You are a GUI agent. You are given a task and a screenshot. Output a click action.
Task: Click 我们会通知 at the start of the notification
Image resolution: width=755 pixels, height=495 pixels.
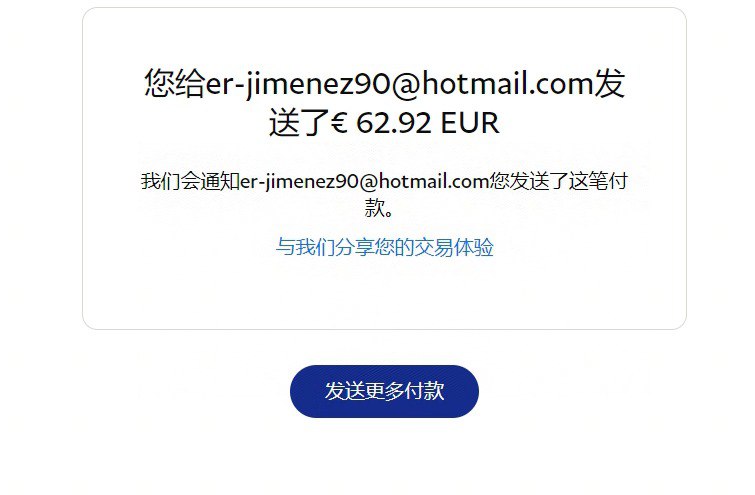[x=190, y=182]
